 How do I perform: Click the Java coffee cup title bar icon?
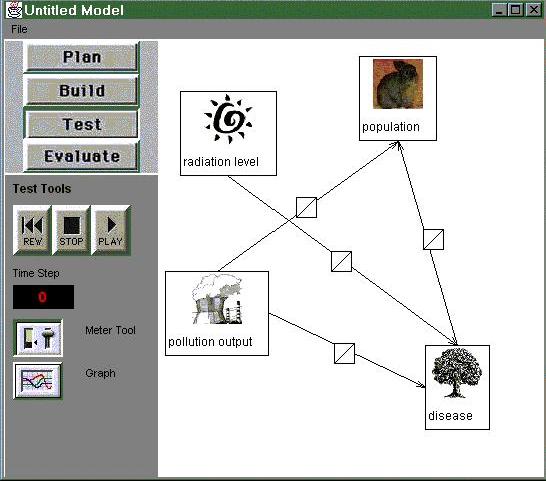click(14, 10)
